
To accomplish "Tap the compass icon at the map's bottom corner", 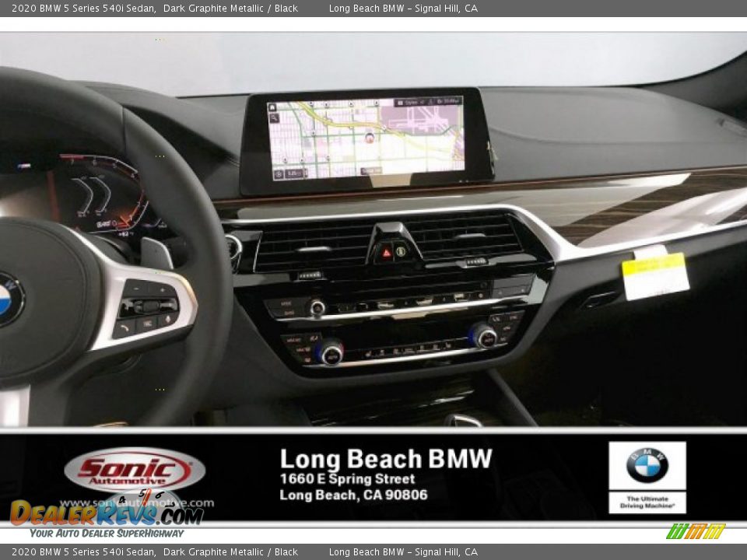I will 279,173.
